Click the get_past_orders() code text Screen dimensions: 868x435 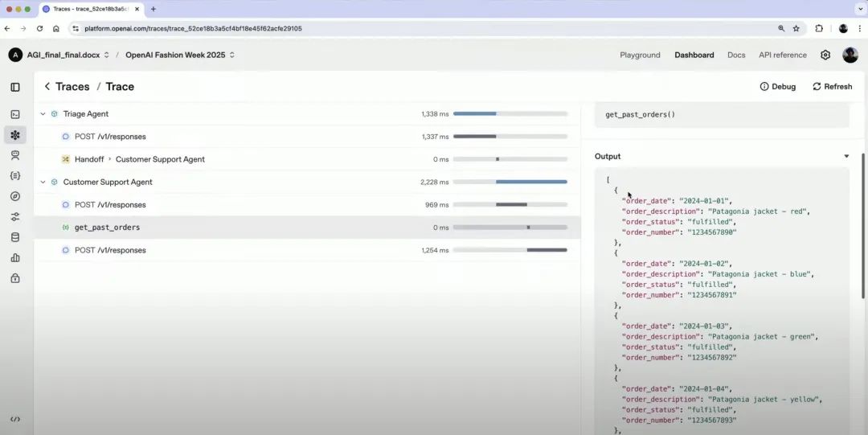tap(640, 115)
